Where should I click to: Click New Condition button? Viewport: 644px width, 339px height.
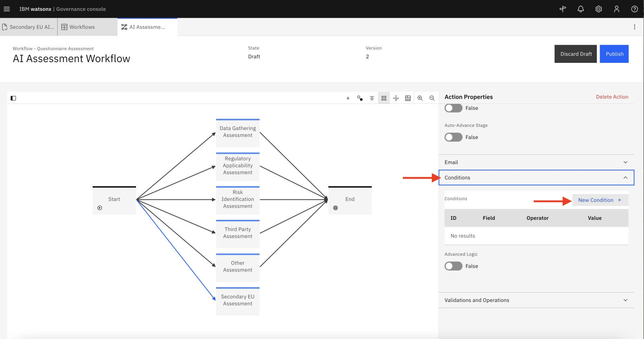(600, 200)
